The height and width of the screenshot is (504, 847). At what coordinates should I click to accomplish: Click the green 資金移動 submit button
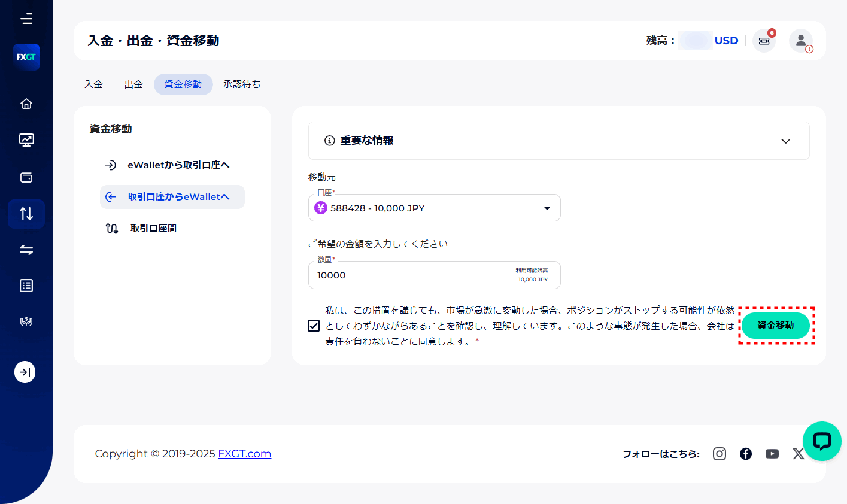(776, 326)
